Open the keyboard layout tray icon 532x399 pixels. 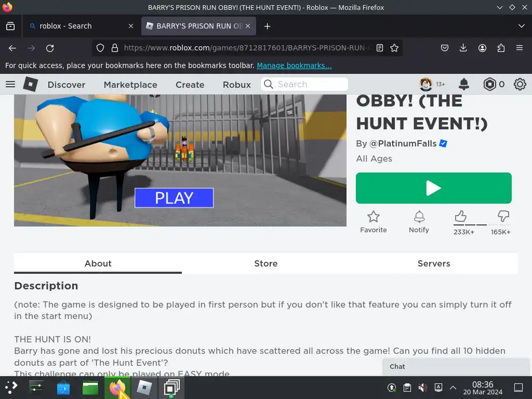point(438,388)
